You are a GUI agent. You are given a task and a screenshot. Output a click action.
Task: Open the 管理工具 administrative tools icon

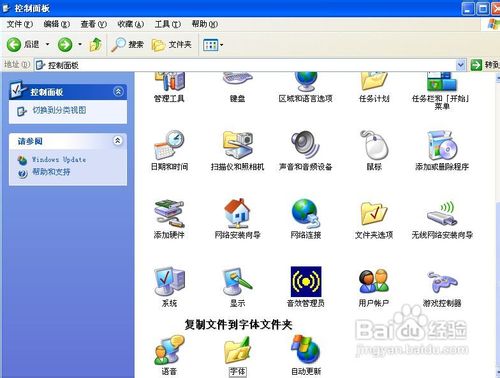[x=169, y=82]
